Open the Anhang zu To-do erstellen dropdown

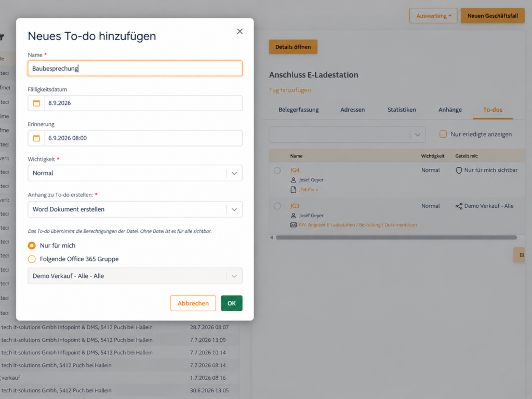pyautogui.click(x=135, y=209)
